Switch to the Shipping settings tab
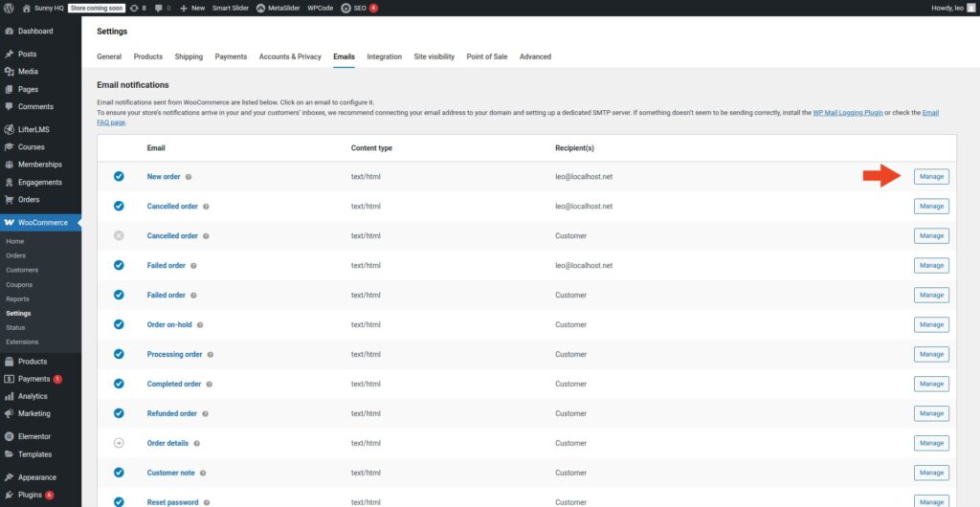 click(189, 56)
